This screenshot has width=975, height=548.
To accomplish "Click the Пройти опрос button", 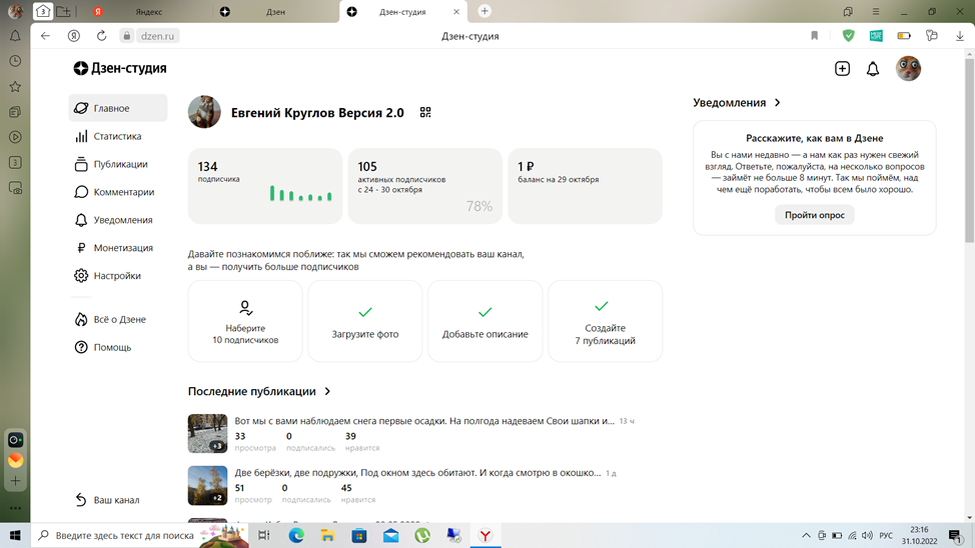I will [815, 215].
